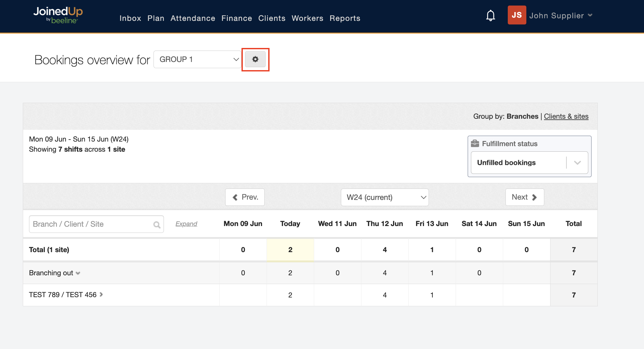Open the W24 (current) week selector
Viewport: 644px width, 349px height.
(385, 197)
